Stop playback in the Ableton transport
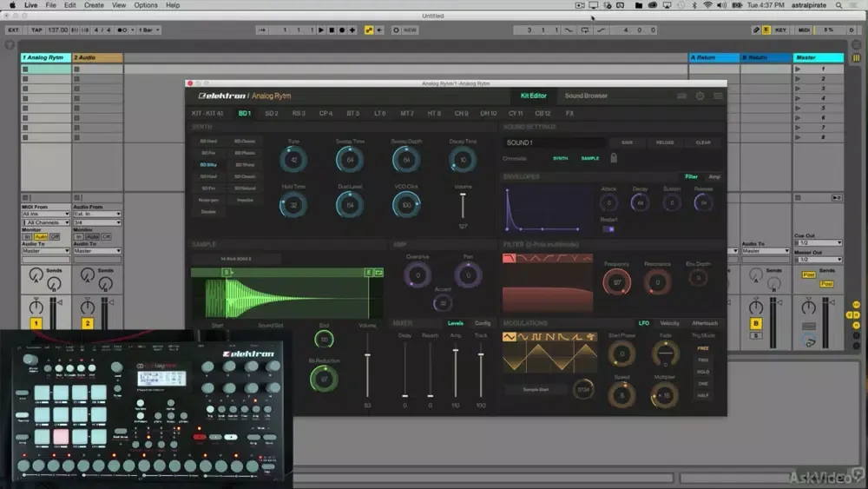Screen dimensions: 868x489 (332, 30)
